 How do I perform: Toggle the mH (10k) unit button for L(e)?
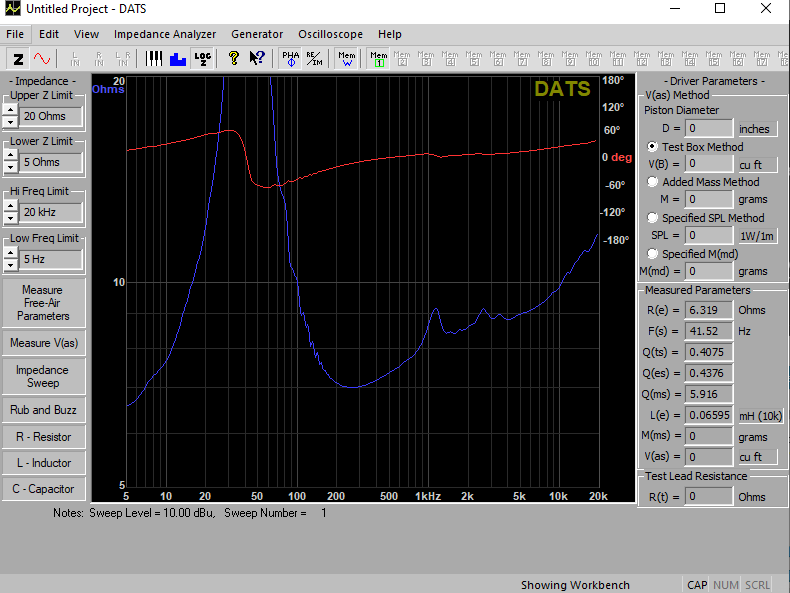761,416
